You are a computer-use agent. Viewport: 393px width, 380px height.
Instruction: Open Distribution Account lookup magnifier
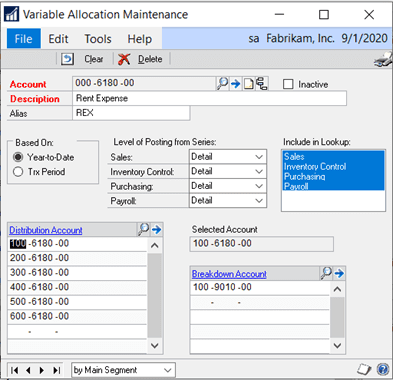point(143,229)
